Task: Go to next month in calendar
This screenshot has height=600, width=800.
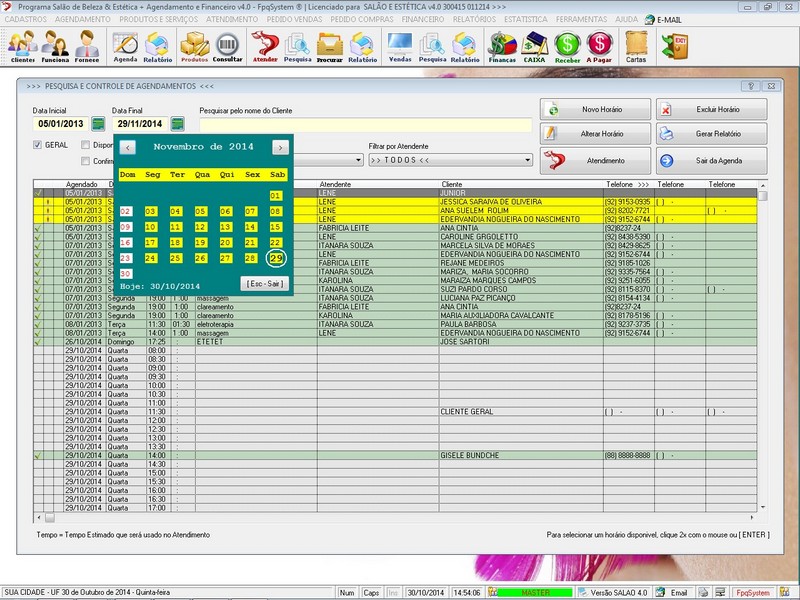Action: point(280,147)
